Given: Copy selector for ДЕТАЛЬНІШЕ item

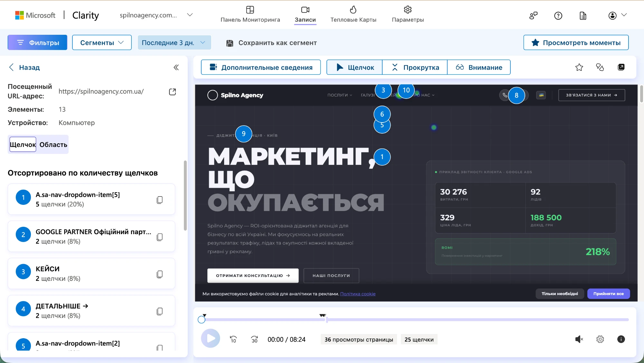Looking at the screenshot, I should pyautogui.click(x=160, y=311).
